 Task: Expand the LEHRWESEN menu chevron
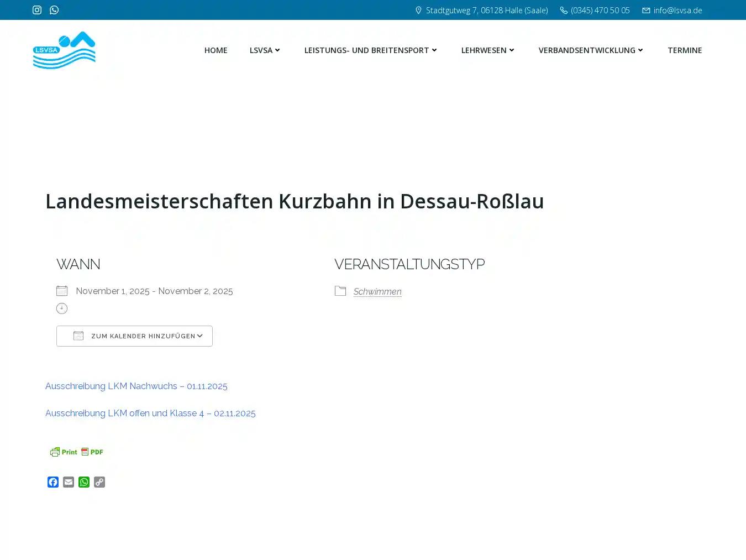[512, 50]
